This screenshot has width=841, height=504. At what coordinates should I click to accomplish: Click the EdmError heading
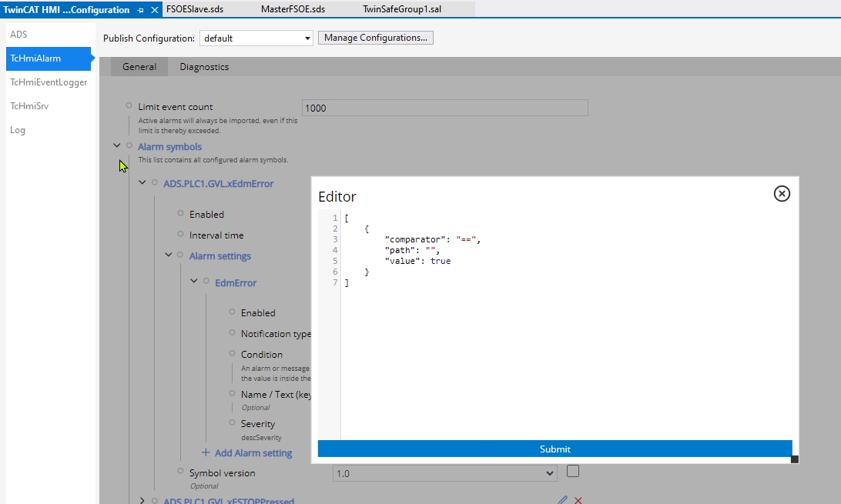tap(236, 283)
